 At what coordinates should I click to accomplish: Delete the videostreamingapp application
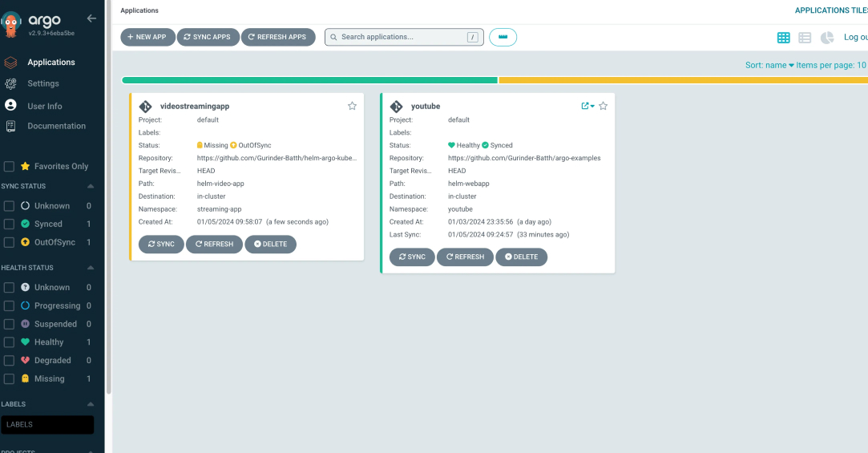(x=270, y=245)
